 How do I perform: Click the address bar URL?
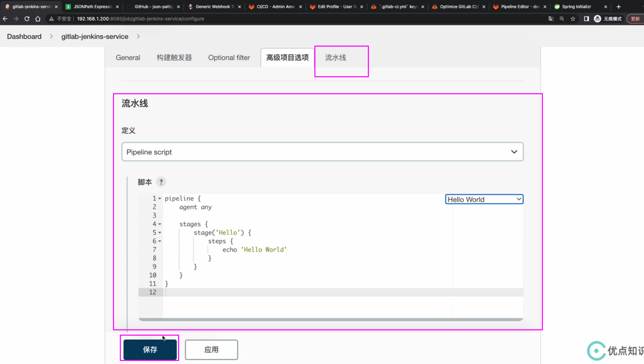(x=140, y=19)
